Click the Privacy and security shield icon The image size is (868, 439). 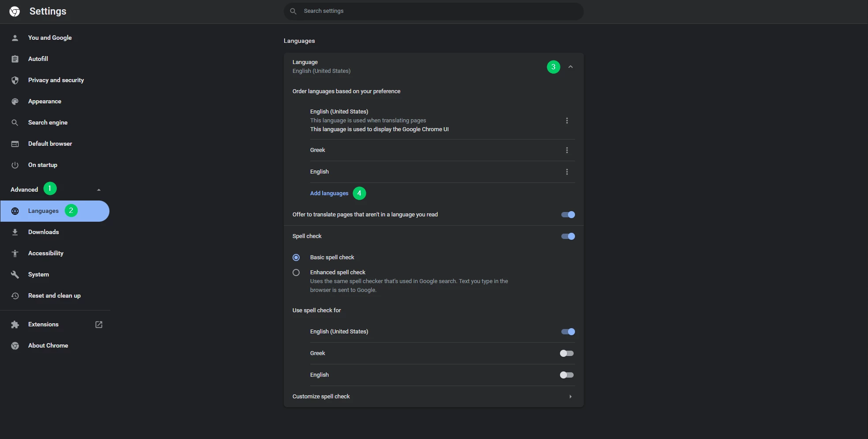pos(15,80)
